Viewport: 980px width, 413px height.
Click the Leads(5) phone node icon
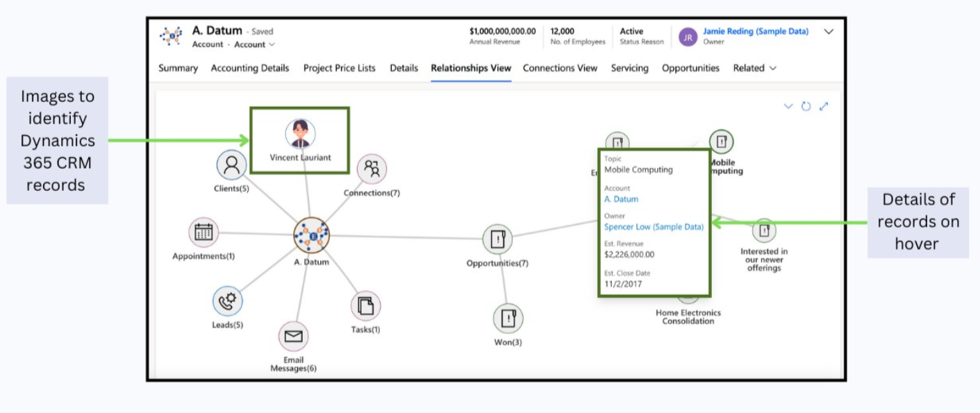(227, 301)
